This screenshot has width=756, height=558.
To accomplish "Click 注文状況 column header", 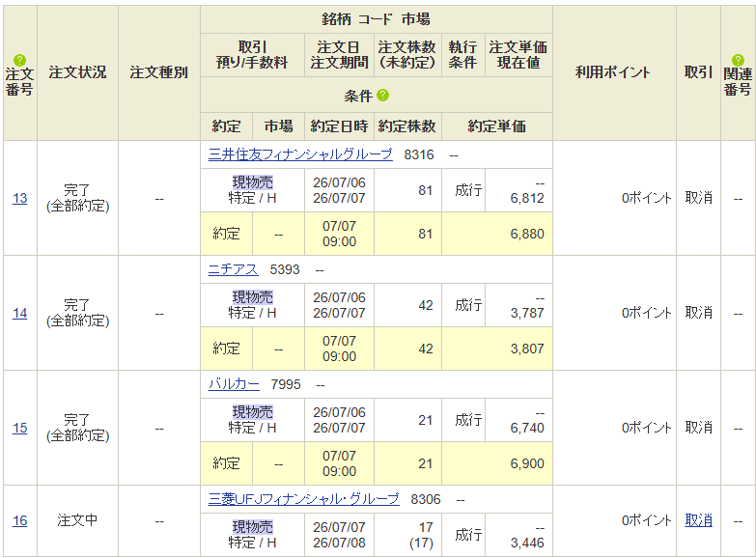I will pyautogui.click(x=77, y=72).
